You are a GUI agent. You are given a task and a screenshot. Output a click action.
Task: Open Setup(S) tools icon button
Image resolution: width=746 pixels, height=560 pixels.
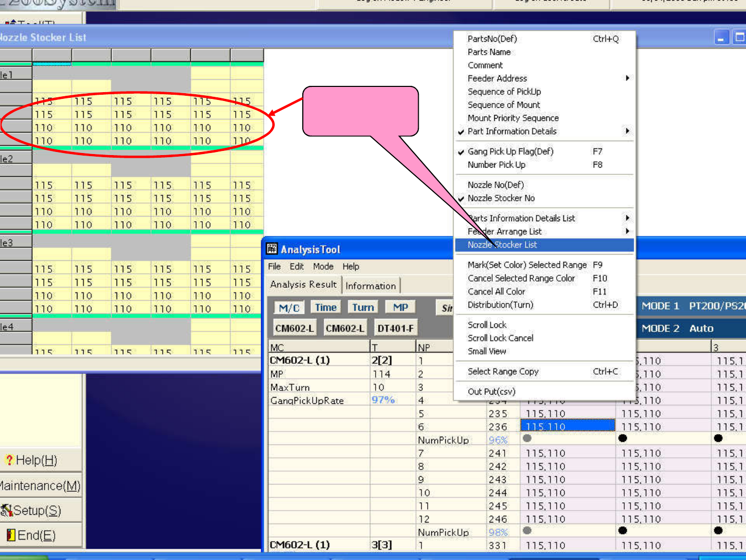[x=6, y=511]
